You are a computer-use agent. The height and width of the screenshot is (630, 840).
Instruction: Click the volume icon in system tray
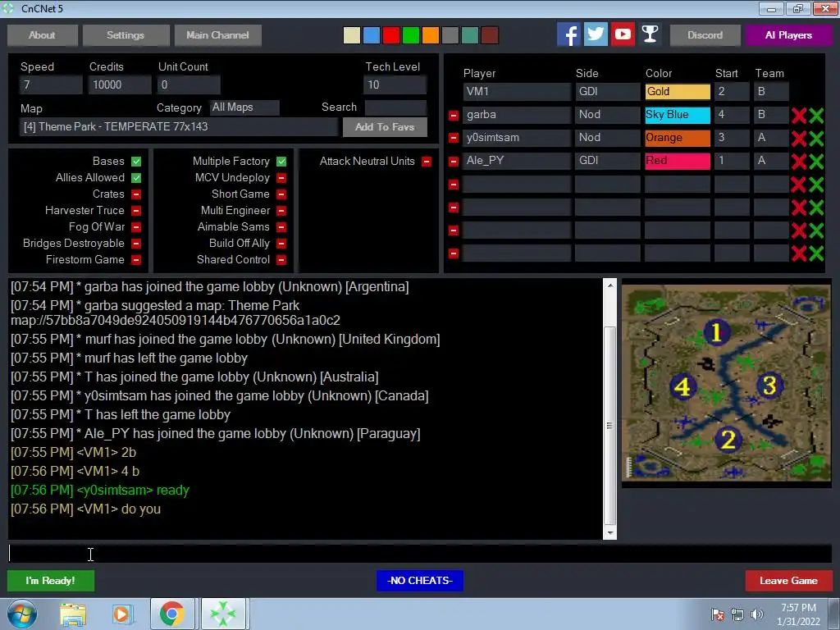tap(757, 614)
